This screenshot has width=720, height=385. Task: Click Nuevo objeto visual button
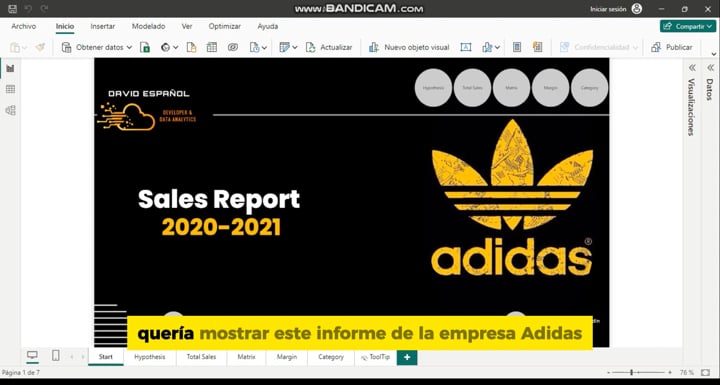(409, 47)
